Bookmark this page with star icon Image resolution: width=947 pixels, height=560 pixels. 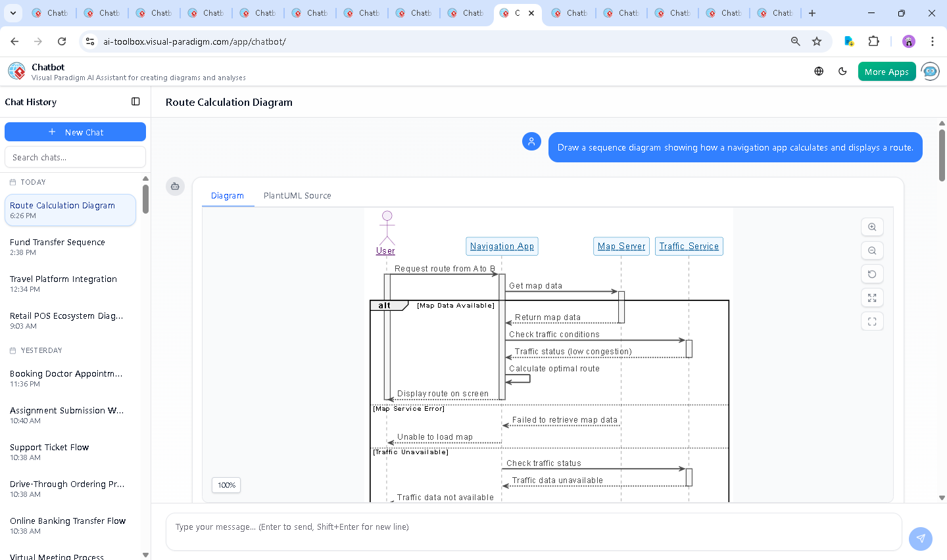[817, 41]
